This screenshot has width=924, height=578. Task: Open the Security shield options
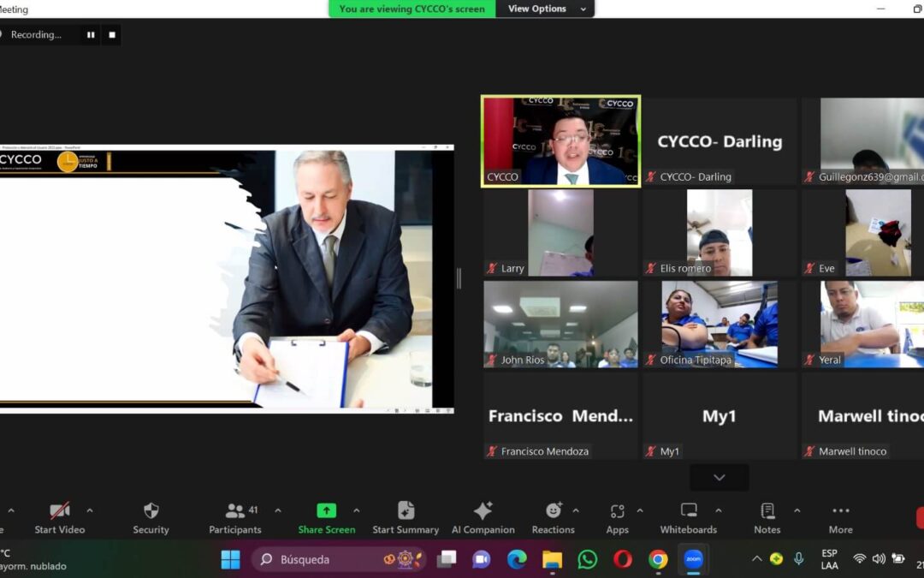point(151,517)
